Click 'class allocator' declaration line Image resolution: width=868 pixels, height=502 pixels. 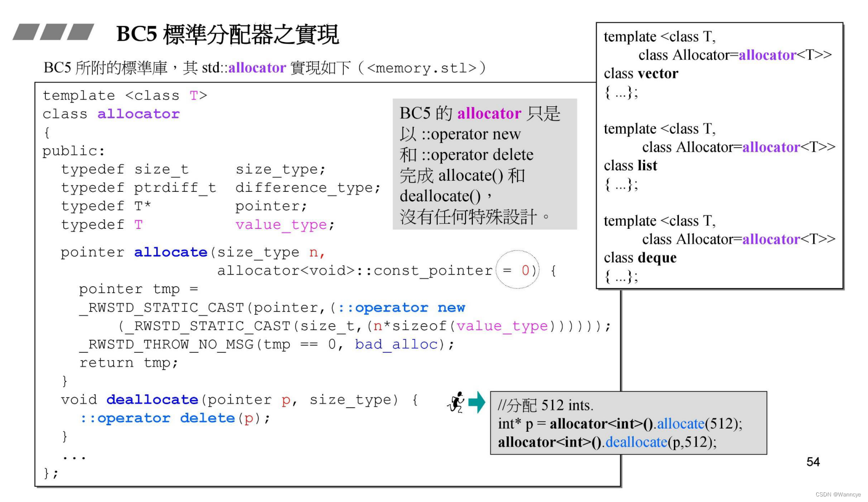click(111, 114)
